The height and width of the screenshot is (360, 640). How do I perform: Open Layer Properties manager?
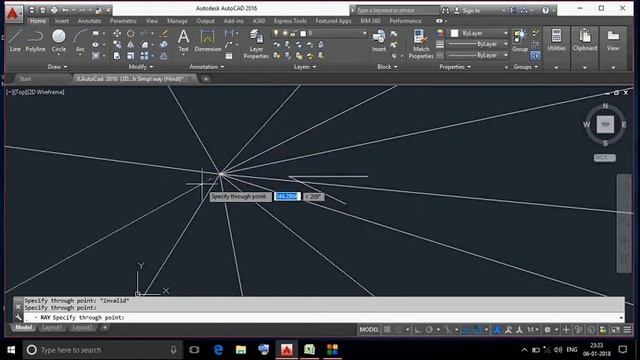tap(256, 44)
